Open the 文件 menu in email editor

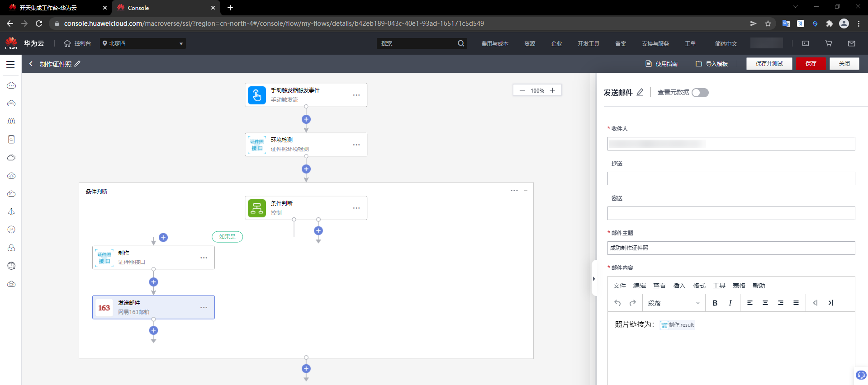620,286
